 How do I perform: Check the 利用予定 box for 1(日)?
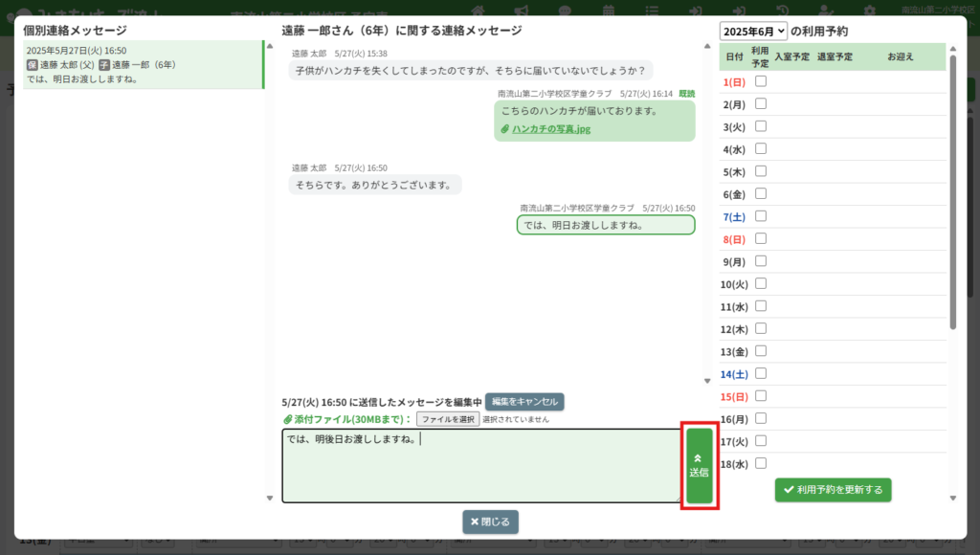point(761,81)
